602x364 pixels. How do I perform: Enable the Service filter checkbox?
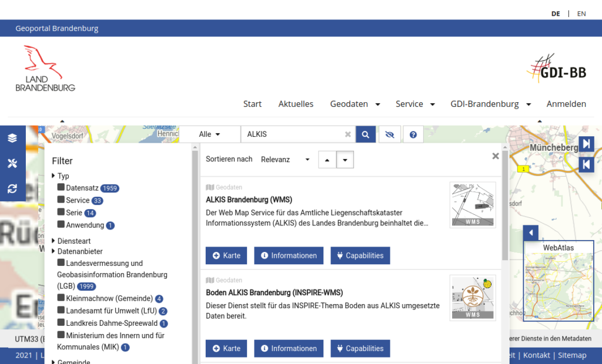click(61, 200)
